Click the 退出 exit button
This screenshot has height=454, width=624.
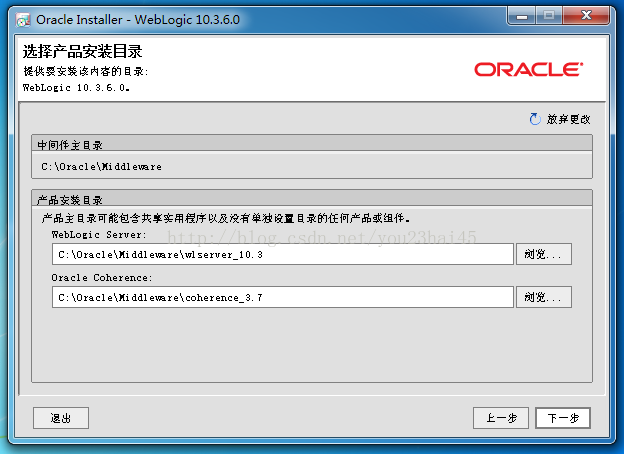pyautogui.click(x=61, y=418)
